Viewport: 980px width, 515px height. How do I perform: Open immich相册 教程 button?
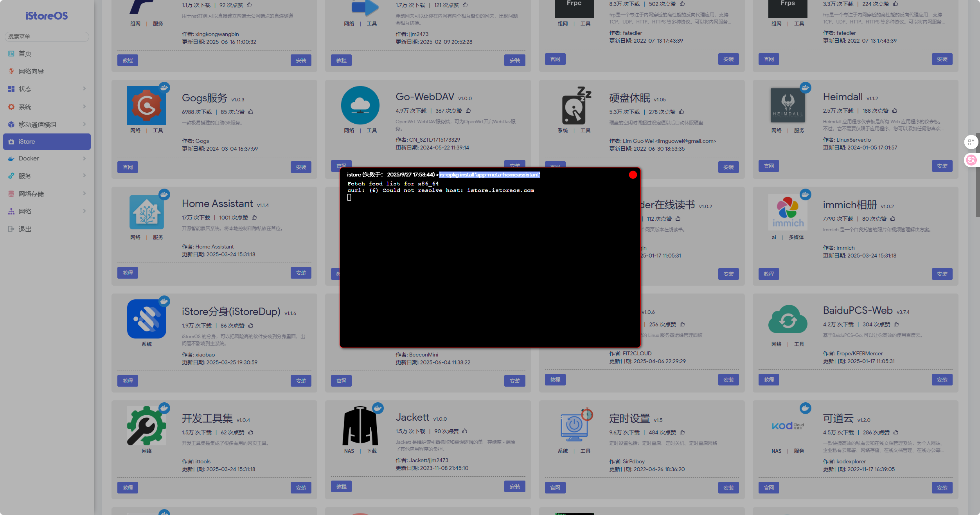[x=769, y=274]
